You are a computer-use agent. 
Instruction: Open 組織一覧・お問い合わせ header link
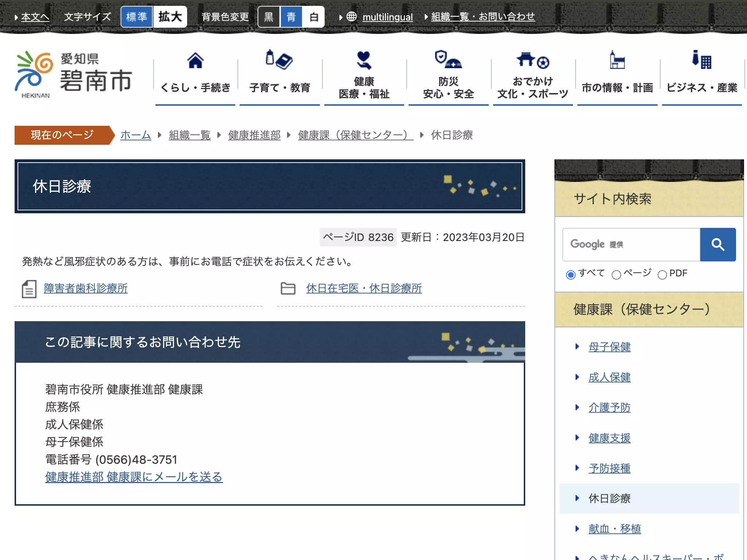[483, 17]
